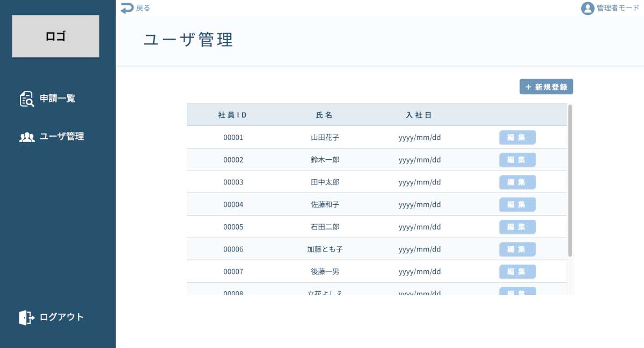Click the 戻る link text

point(143,8)
